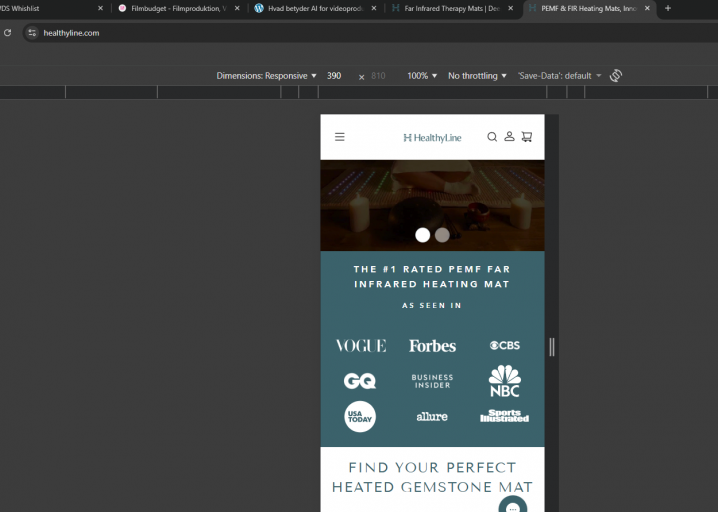The width and height of the screenshot is (718, 512).
Task: Select PEMF & FIR Heating Mats tab
Action: tap(588, 8)
